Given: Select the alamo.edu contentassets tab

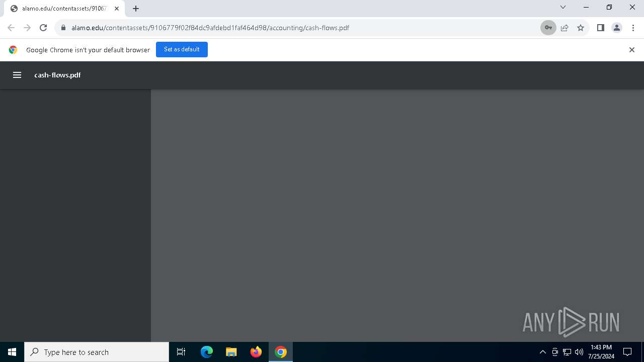Looking at the screenshot, I should point(64,9).
